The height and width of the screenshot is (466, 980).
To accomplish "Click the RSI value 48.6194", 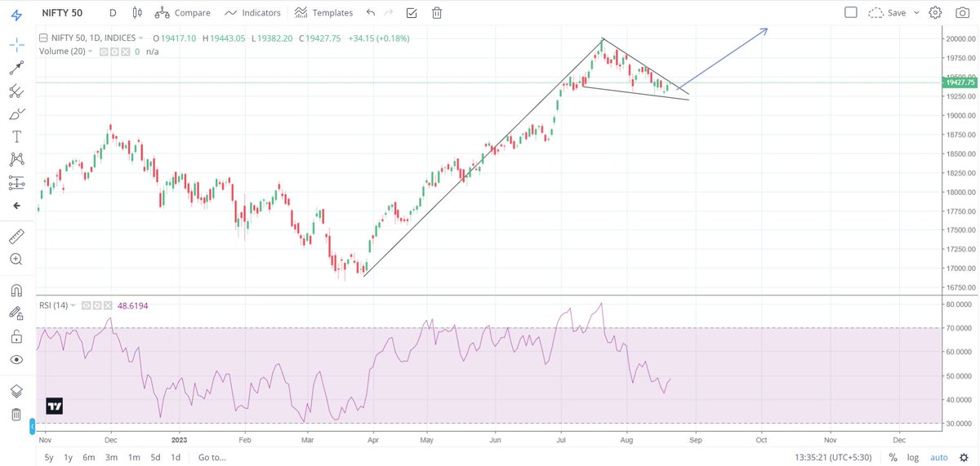I will pos(131,305).
